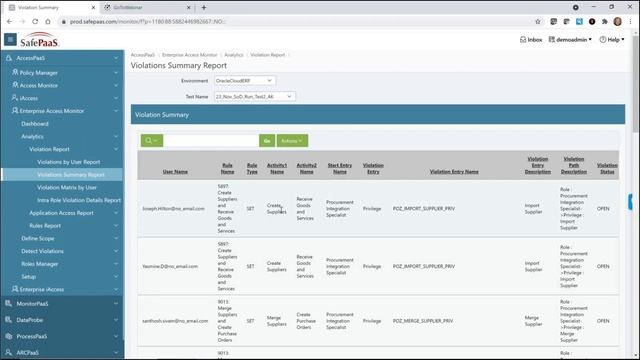This screenshot has width=640, height=360.
Task: Open Detect Violations menu item
Action: tap(42, 251)
